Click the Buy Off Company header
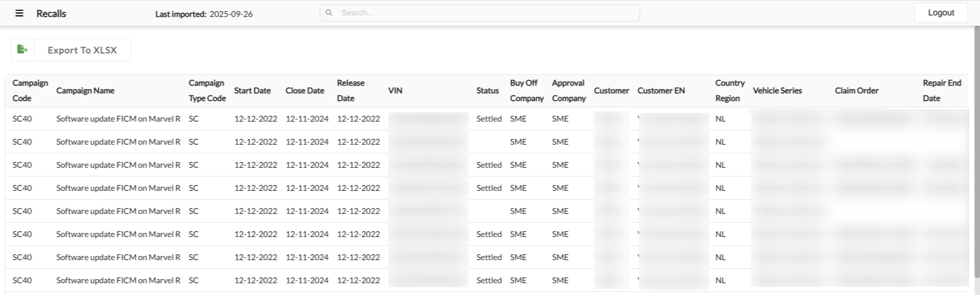Screen dimensions: 980x295 point(526,90)
